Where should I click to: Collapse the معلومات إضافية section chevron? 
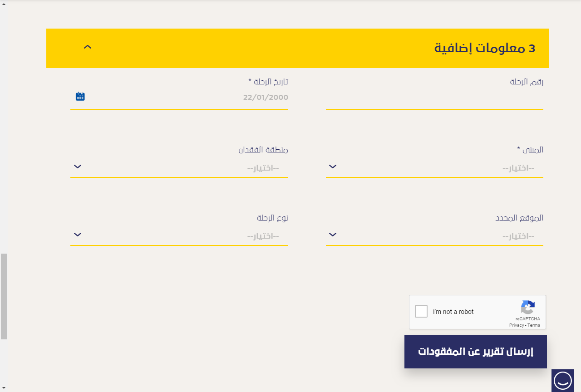[x=88, y=47]
